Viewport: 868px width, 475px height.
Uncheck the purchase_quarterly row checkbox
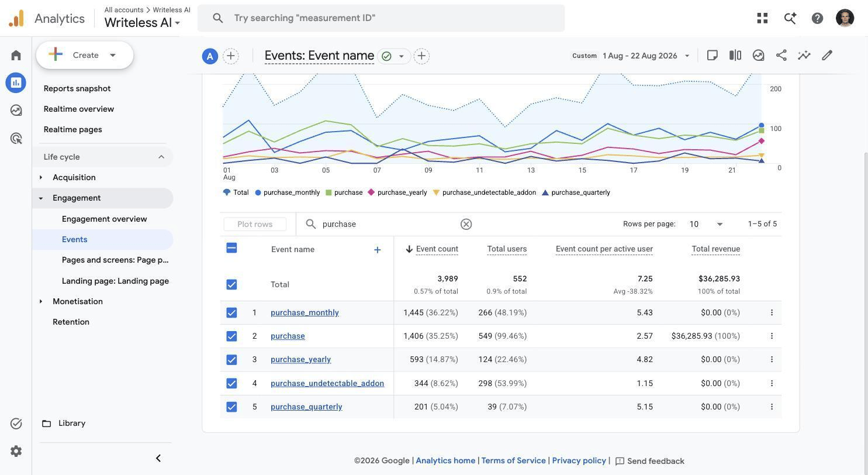pyautogui.click(x=231, y=407)
